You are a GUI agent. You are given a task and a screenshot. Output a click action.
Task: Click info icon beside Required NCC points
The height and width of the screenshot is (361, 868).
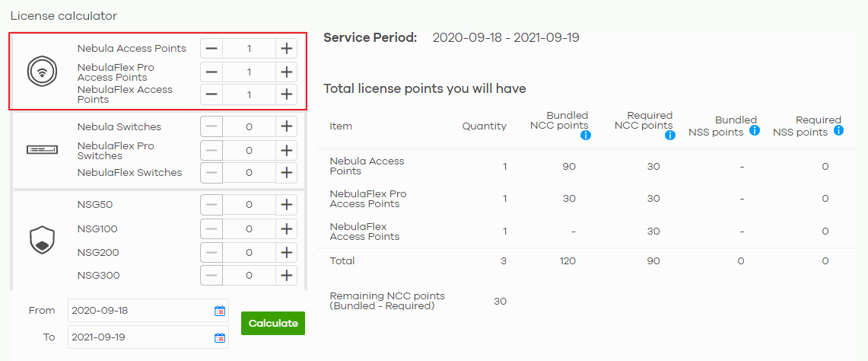point(669,136)
